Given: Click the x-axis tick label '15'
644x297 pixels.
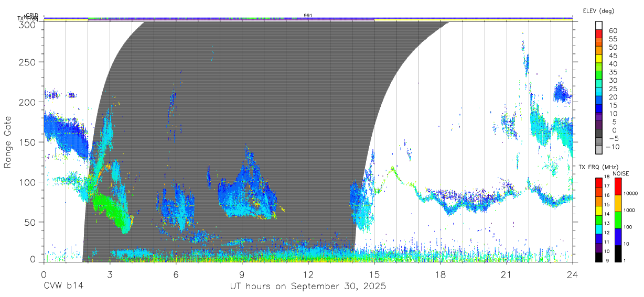Looking at the screenshot, I should 374,273.
